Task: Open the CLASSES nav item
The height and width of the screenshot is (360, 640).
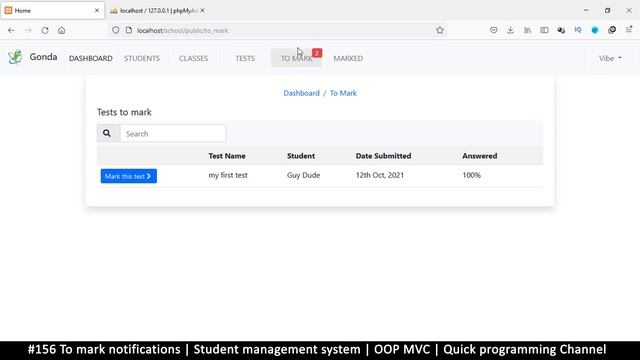Action: tap(193, 58)
